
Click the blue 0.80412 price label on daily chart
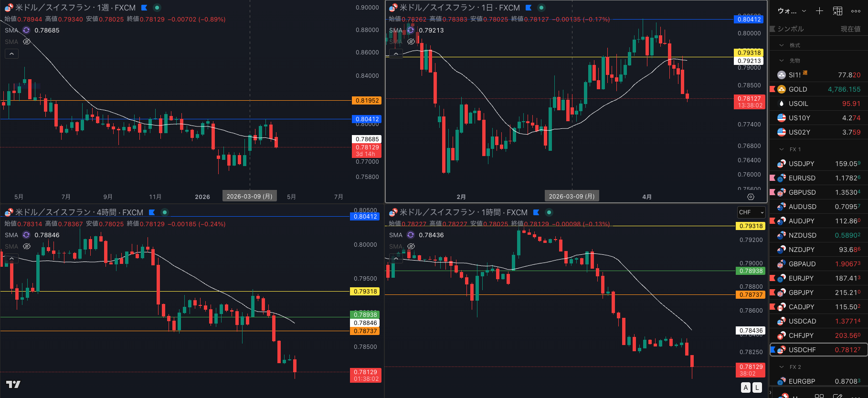(x=749, y=19)
